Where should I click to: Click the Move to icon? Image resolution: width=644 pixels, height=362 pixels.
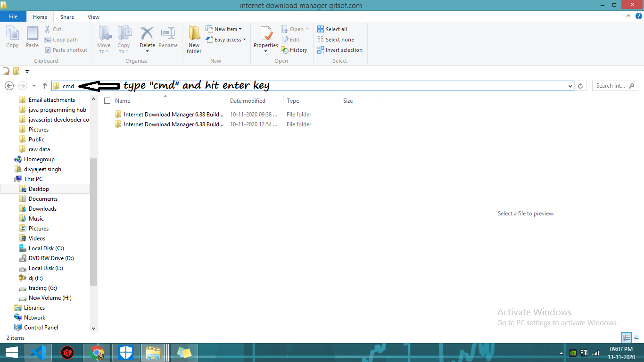pos(104,34)
